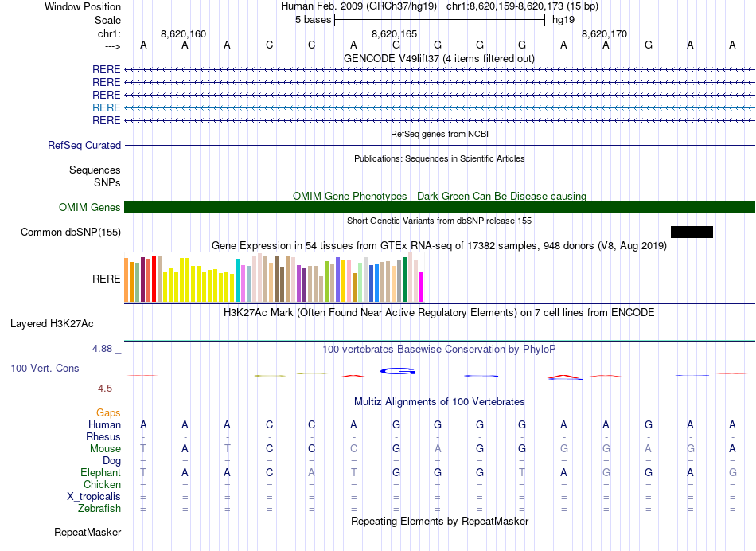The image size is (756, 551).
Task: Click the RepeatMasker track label
Action: 88,532
